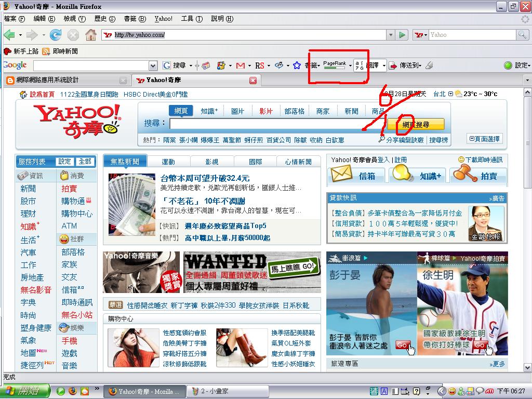Click the page vertical scrollbar down arrow
The image size is (532, 399).
tap(528, 367)
